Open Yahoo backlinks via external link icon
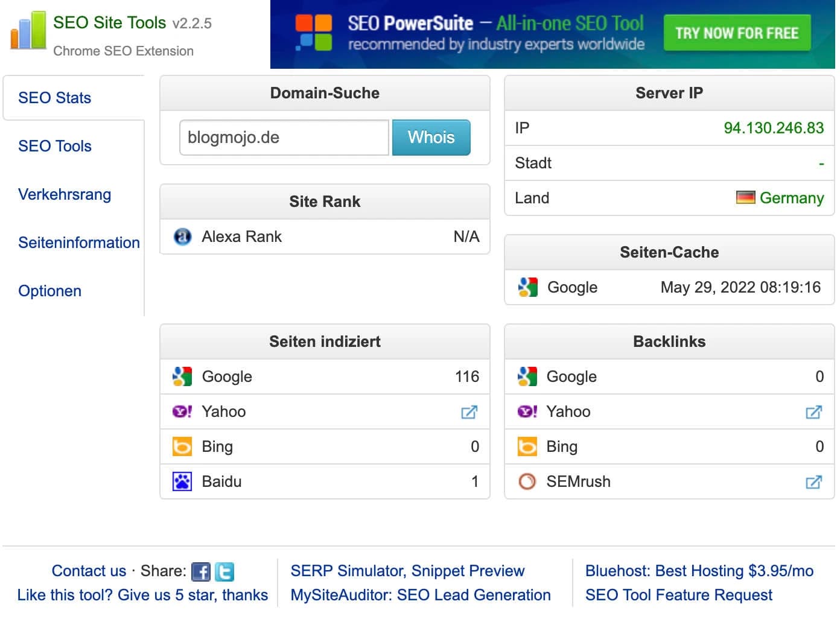The height and width of the screenshot is (619, 840). pyautogui.click(x=813, y=412)
